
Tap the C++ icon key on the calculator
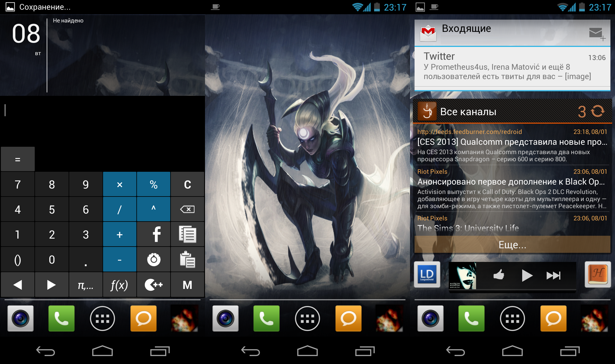pos(153,285)
